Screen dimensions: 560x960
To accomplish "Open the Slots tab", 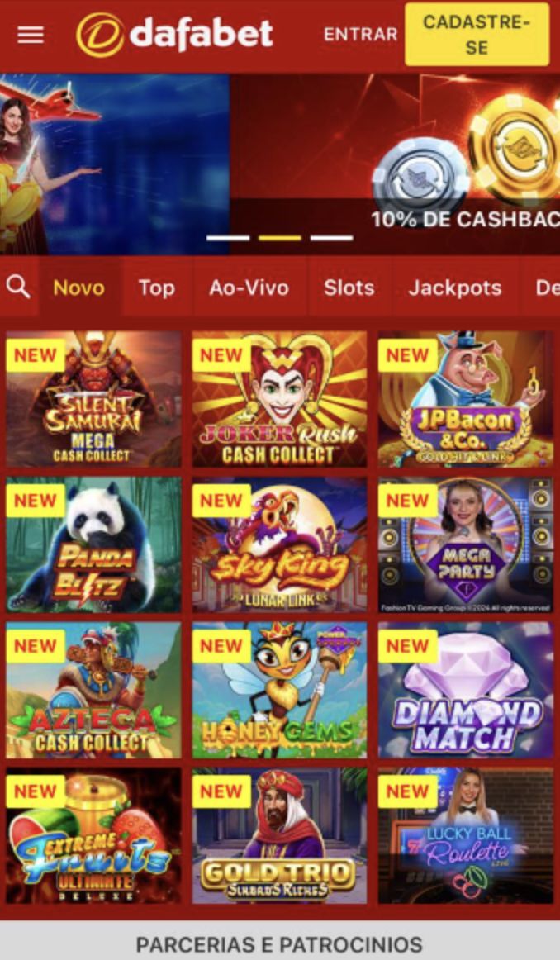I will click(349, 288).
